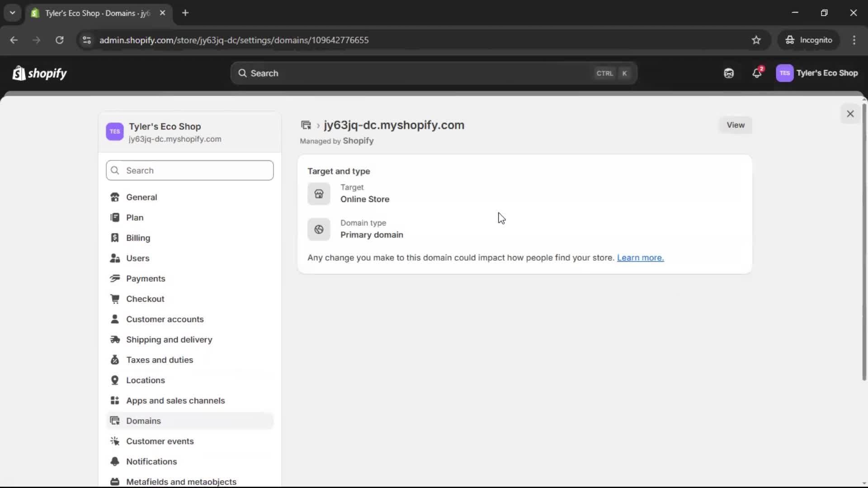Click the globe Domain type icon
Screen dimensions: 868x488
click(319, 230)
